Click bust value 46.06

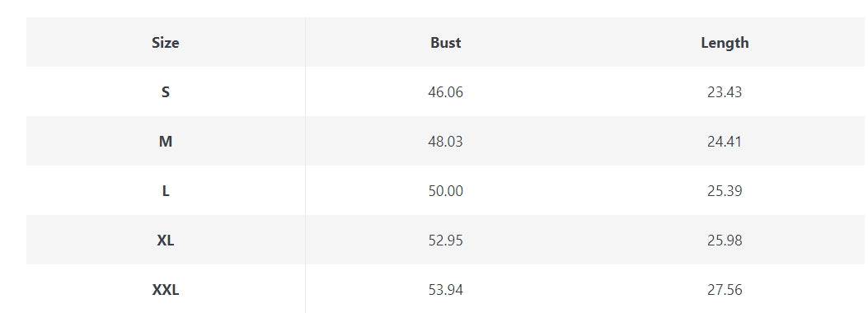coord(446,91)
